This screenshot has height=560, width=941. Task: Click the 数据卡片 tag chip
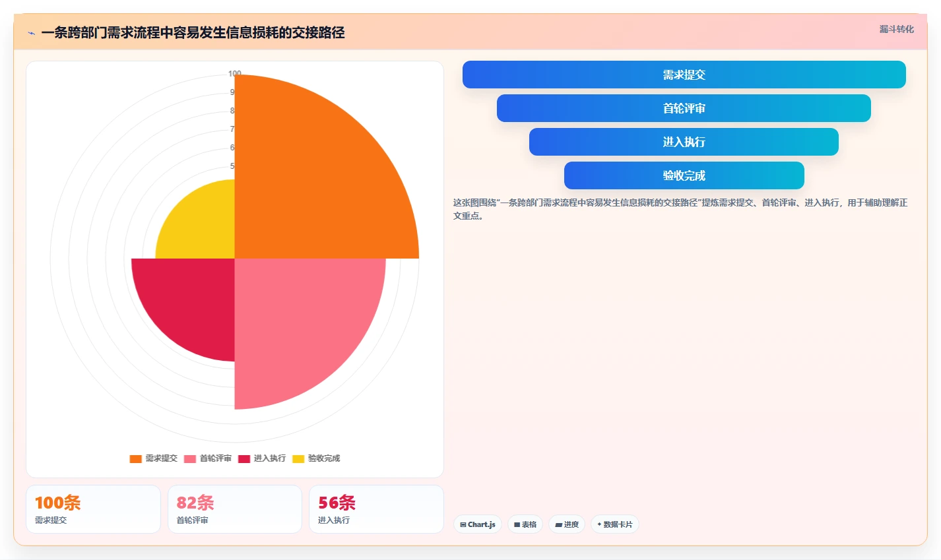(x=614, y=524)
